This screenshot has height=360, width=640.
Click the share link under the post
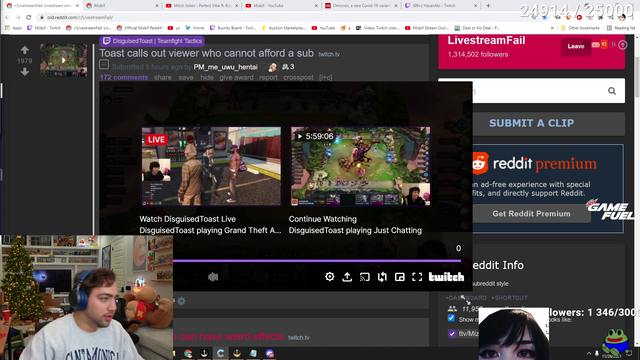tap(163, 77)
